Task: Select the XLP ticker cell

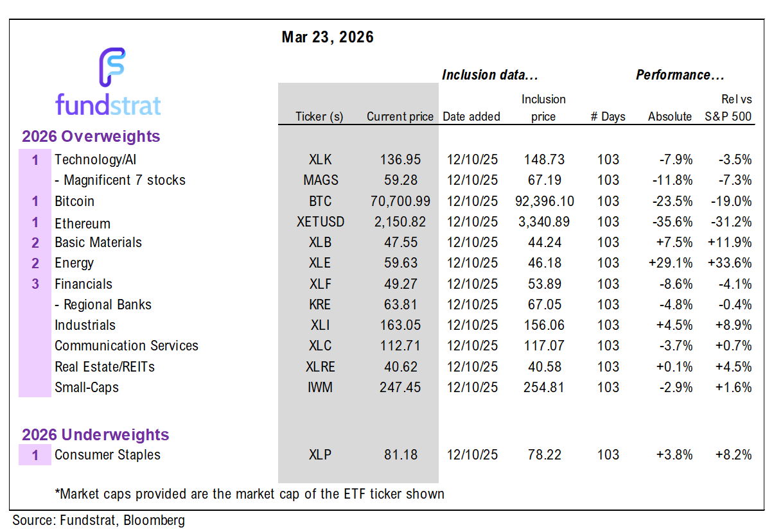Action: tap(319, 455)
